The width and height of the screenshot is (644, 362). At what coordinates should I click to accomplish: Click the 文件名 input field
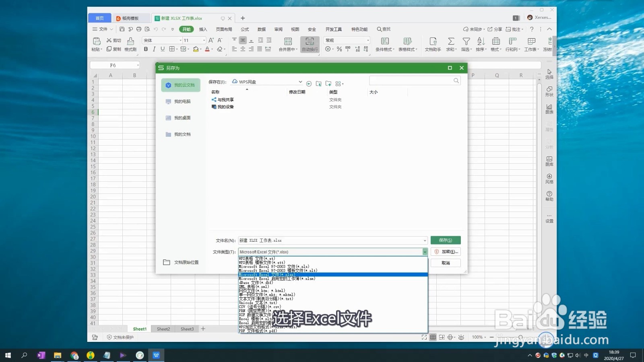332,241
